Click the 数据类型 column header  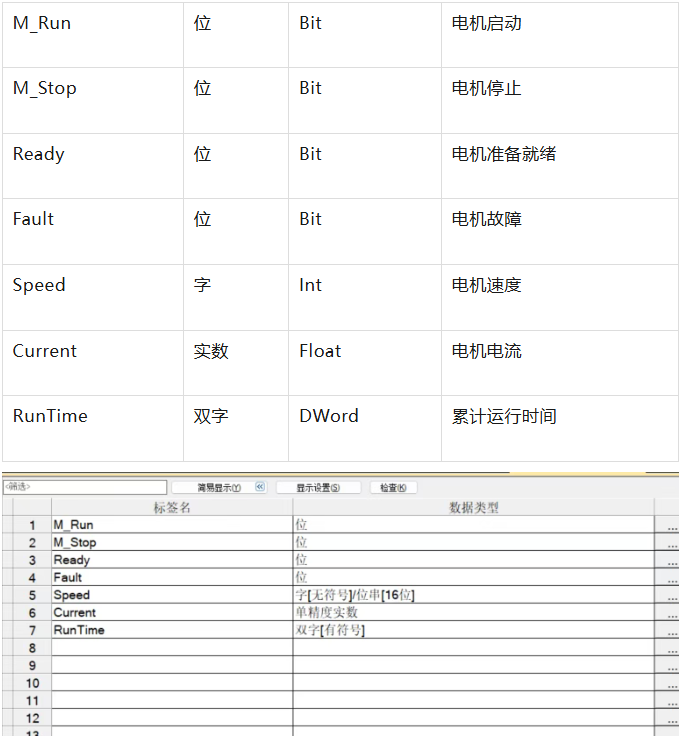473,508
